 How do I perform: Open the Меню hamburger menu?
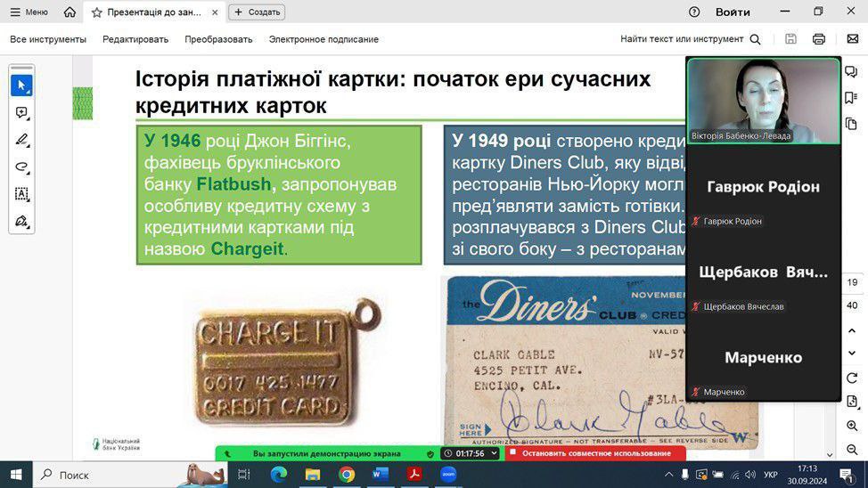pos(29,12)
